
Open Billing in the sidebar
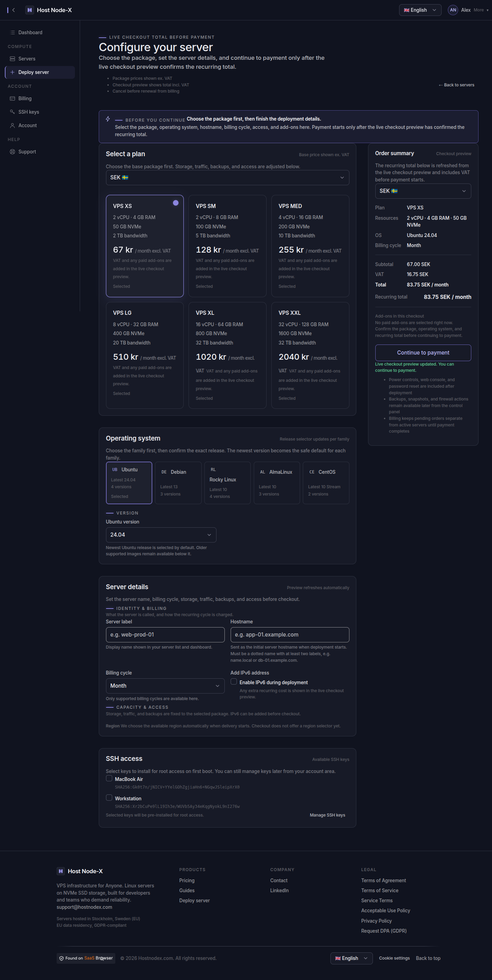click(40, 98)
